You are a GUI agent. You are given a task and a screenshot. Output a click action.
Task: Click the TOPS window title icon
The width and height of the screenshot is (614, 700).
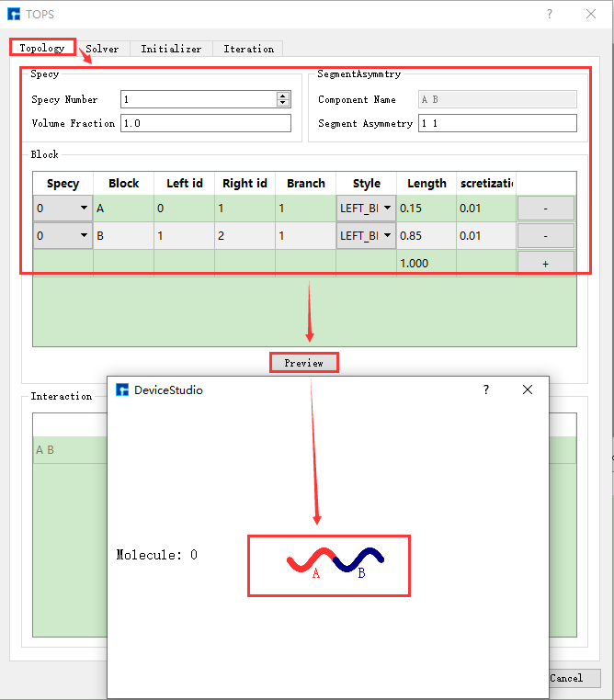pos(13,14)
